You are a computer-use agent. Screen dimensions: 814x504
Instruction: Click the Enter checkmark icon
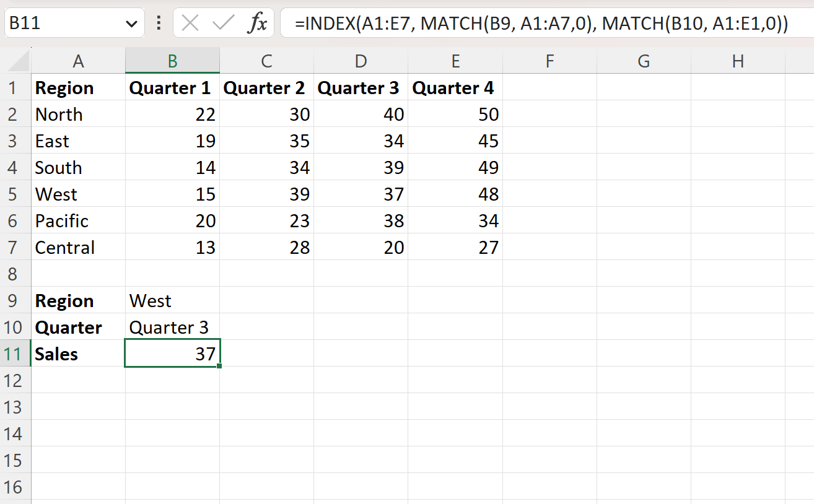click(223, 23)
